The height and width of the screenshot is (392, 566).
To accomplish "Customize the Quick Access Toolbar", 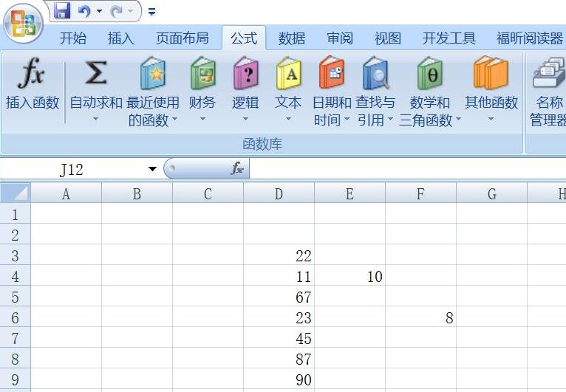I will (x=152, y=12).
